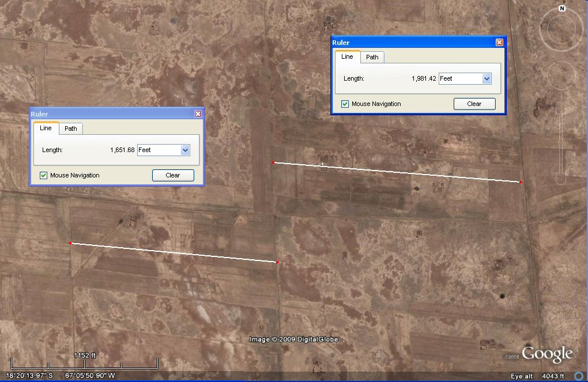588x382 pixels.
Task: Click the N north marker on the compass
Action: 561,9
